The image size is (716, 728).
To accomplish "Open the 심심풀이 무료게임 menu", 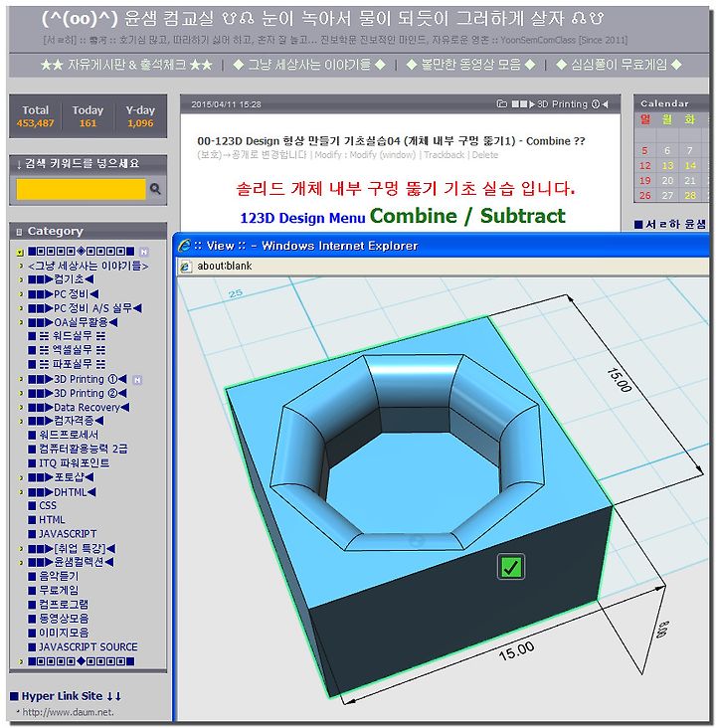I will pyautogui.click(x=619, y=64).
